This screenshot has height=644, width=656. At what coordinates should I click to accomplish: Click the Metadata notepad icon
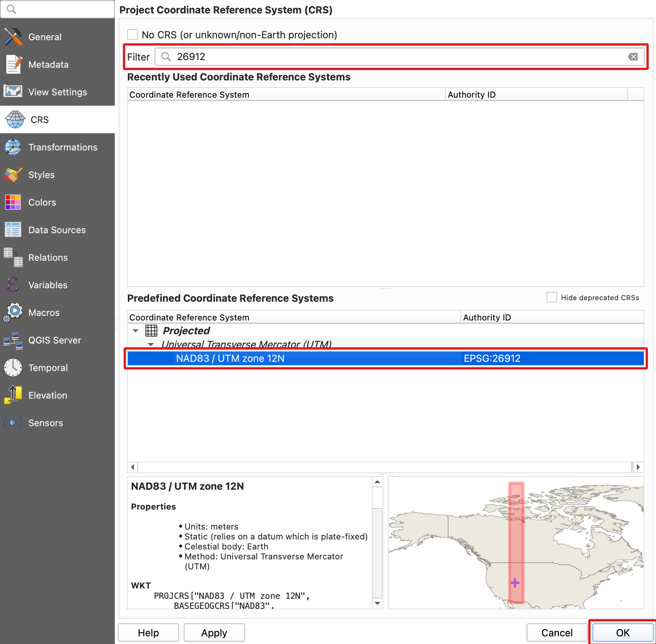point(14,64)
